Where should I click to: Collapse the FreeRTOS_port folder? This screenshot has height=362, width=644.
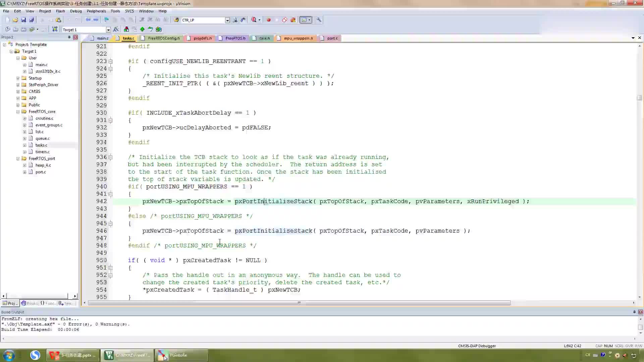click(x=18, y=159)
